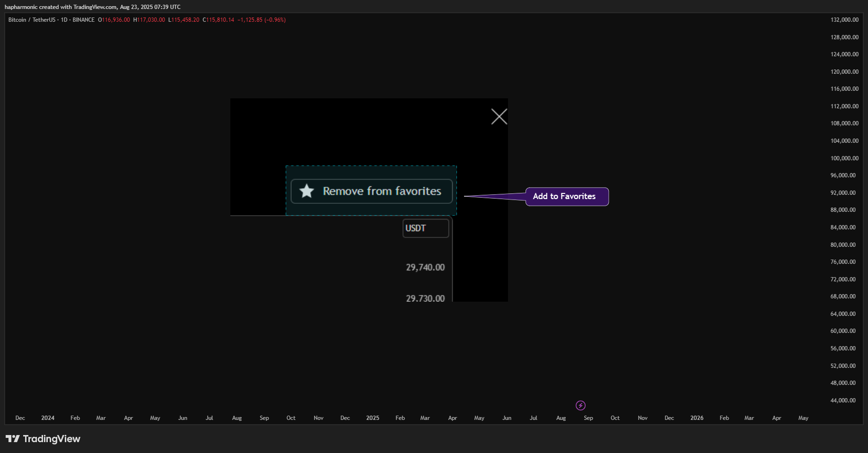
Task: Click the 108,000.00 price axis label
Action: (844, 123)
